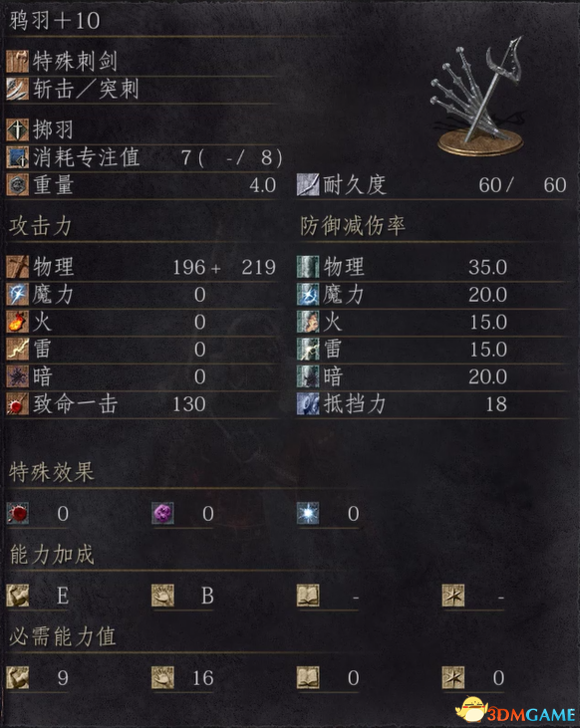Image resolution: width=580 pixels, height=728 pixels.
Task: Click the 3DMGAME watermark logo
Action: pos(516,710)
